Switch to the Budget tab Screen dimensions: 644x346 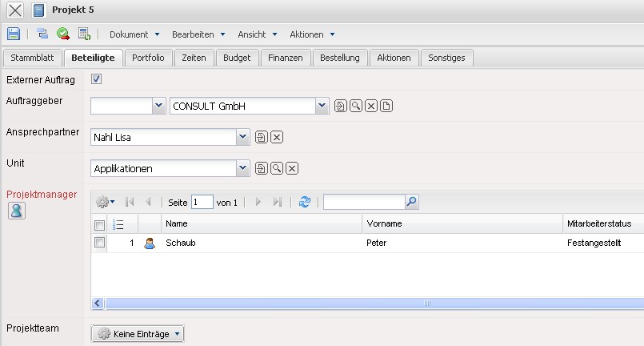237,58
